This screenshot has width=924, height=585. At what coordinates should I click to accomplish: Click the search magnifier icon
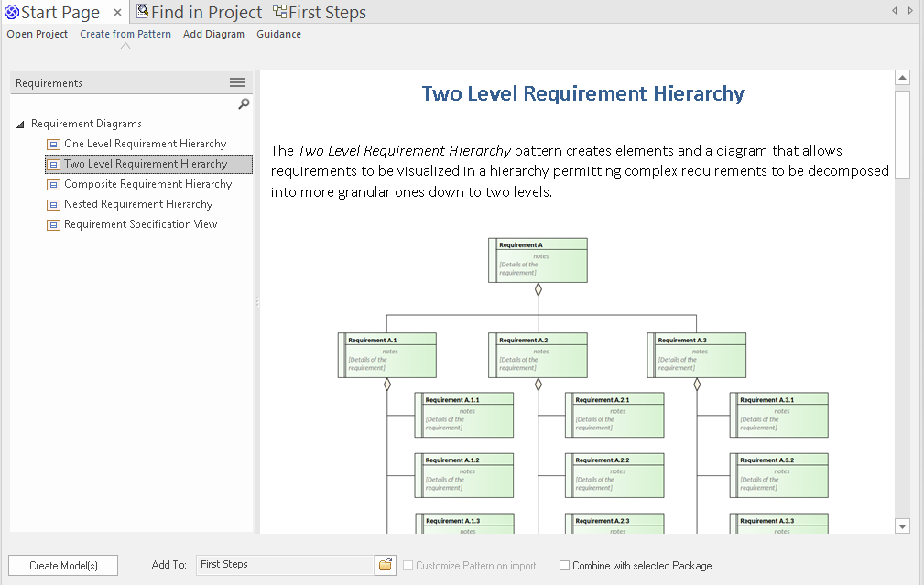tap(244, 104)
